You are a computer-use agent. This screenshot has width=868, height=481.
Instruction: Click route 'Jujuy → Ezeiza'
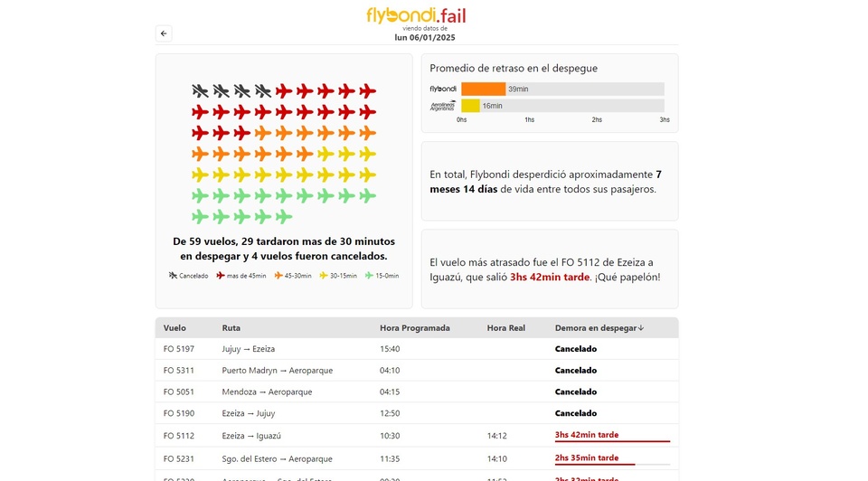[249, 349]
